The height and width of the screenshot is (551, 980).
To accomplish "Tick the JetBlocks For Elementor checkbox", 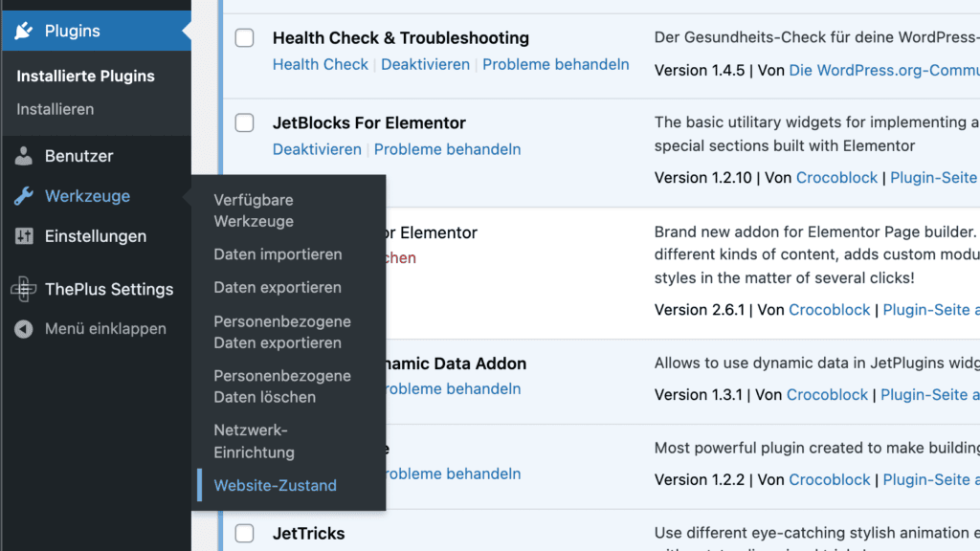I will coord(244,122).
